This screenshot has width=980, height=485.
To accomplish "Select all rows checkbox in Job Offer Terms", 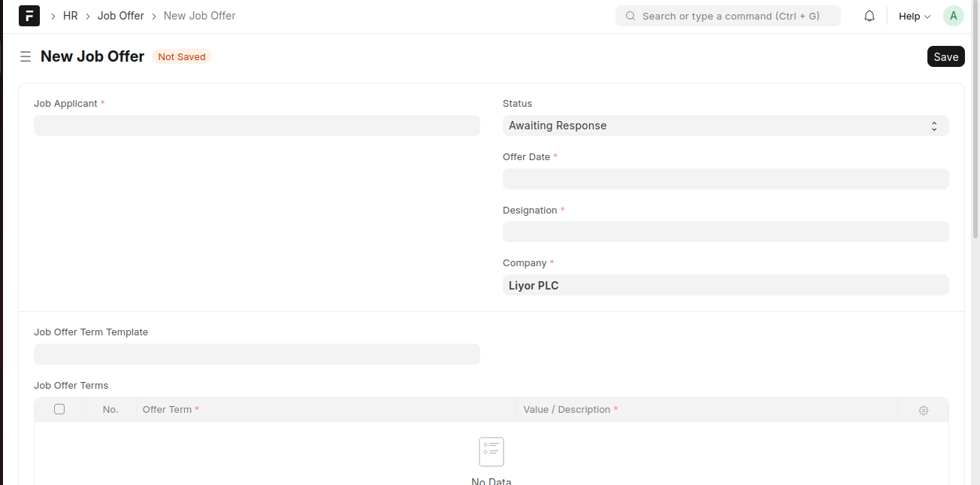I will [59, 409].
